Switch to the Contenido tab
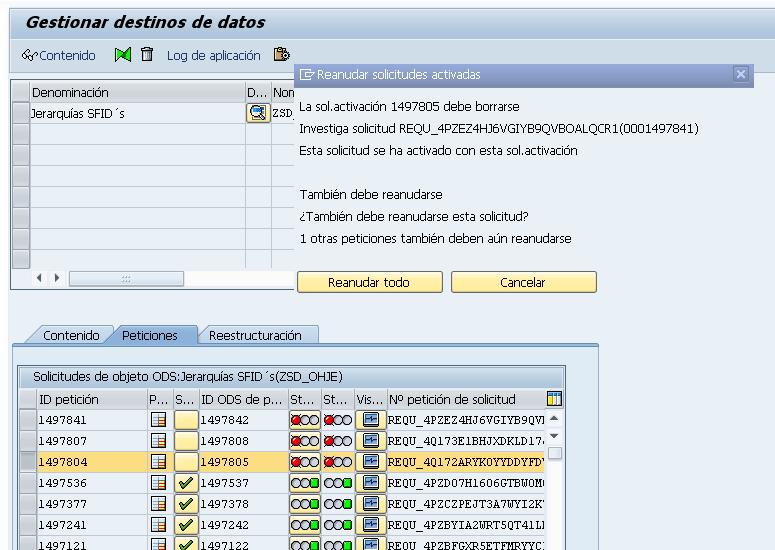The height and width of the screenshot is (550, 775). tap(70, 336)
